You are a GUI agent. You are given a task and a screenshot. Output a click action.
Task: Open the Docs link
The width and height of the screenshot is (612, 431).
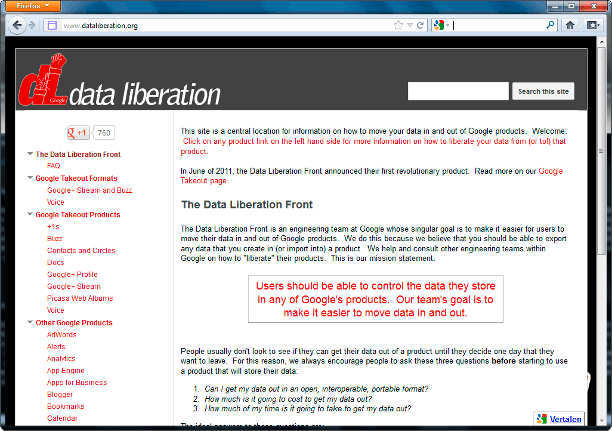click(55, 262)
